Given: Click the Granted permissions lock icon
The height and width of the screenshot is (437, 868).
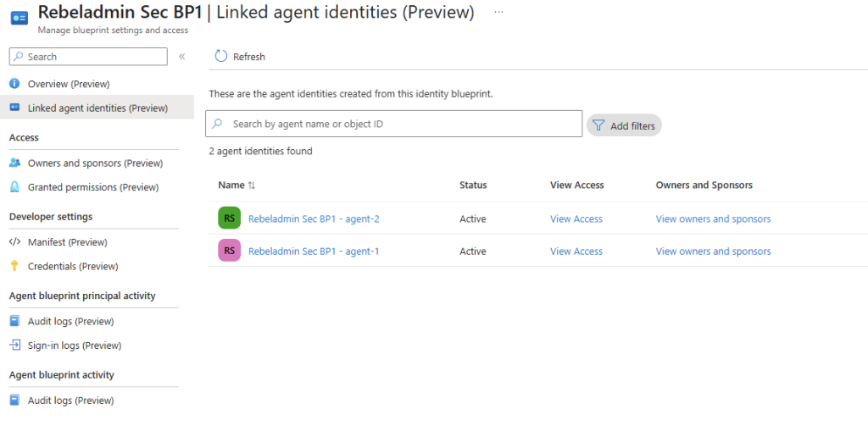Looking at the screenshot, I should pyautogui.click(x=15, y=187).
